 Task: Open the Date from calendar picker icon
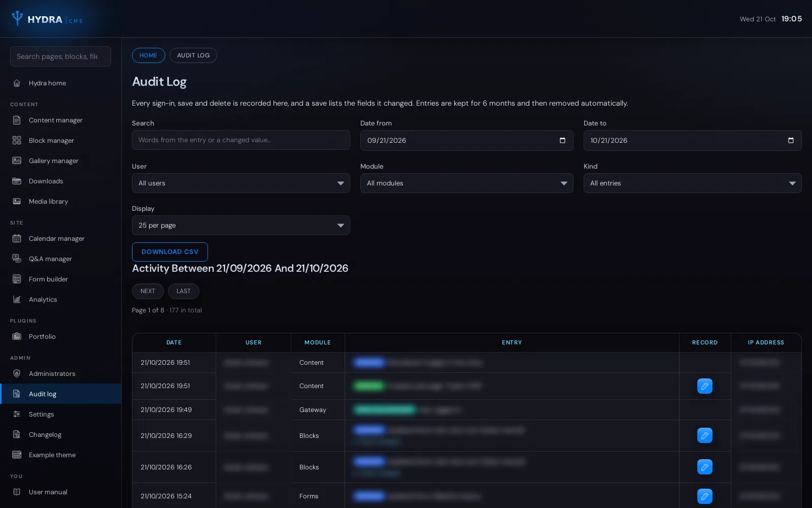click(x=562, y=140)
